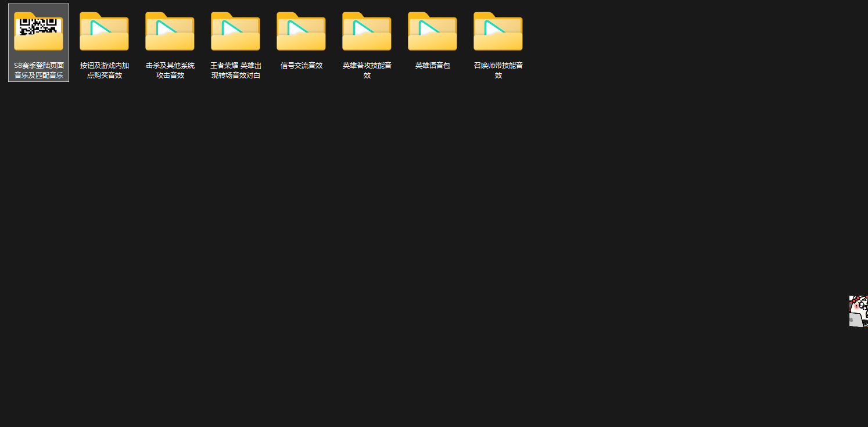Click the S8赛季登陆页面音乐及匹配音乐 name label

[x=38, y=70]
